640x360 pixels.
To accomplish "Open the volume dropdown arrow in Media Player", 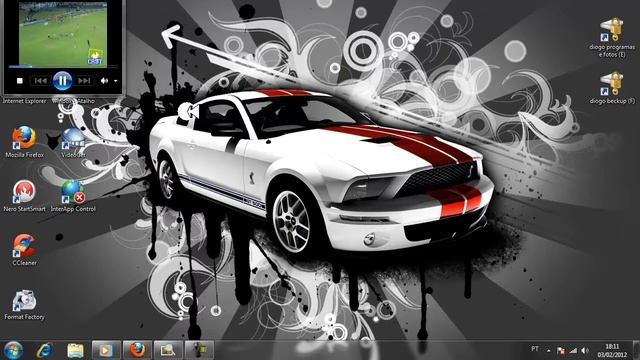I will [x=116, y=81].
